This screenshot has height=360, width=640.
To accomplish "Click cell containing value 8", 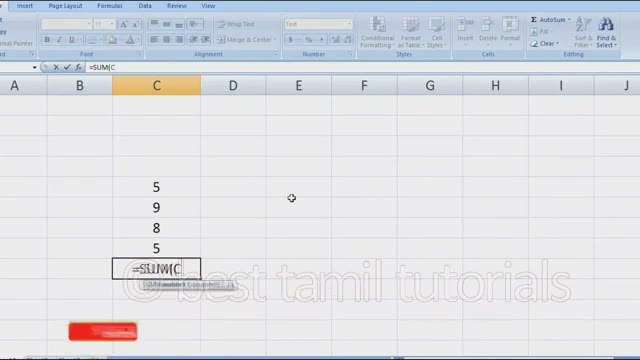I will click(x=156, y=228).
